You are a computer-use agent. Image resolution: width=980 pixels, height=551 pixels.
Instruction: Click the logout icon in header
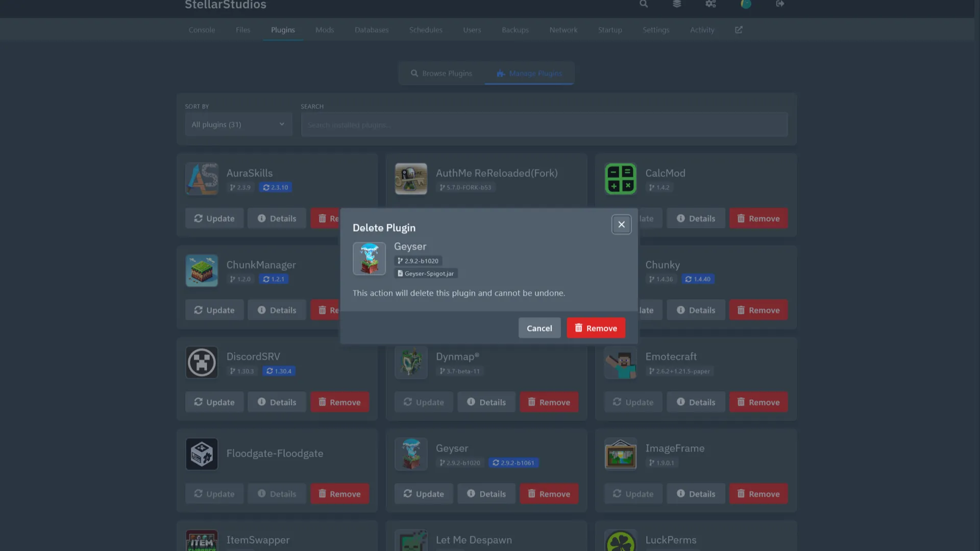[x=780, y=4]
